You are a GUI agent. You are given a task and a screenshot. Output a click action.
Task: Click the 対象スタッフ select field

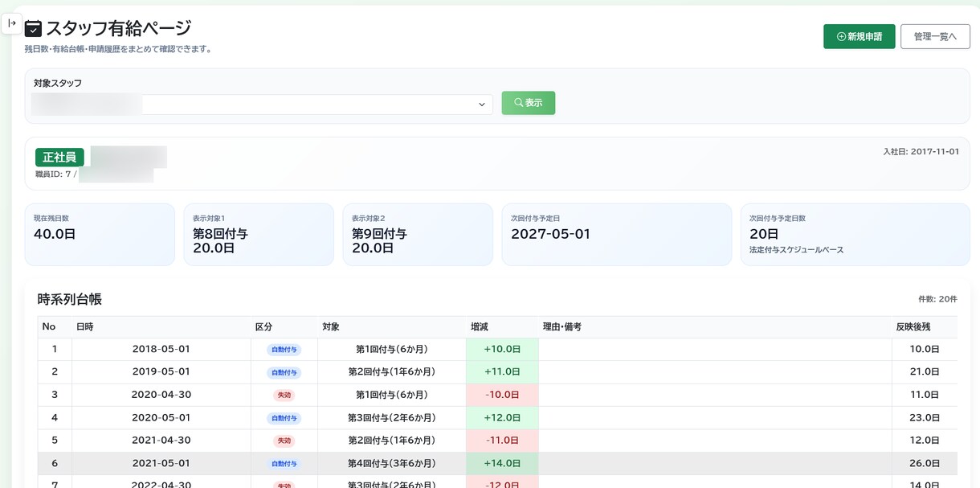coord(262,105)
